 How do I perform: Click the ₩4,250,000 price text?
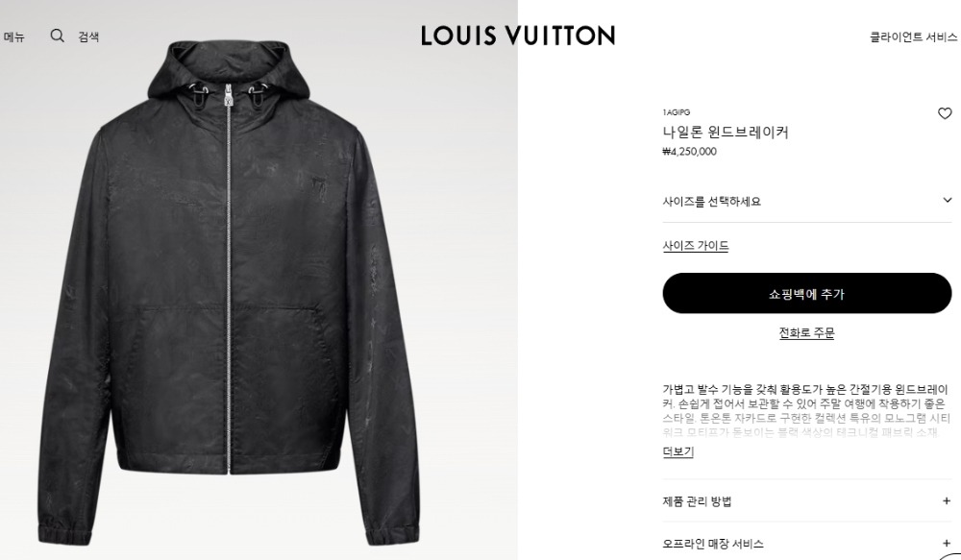click(689, 152)
